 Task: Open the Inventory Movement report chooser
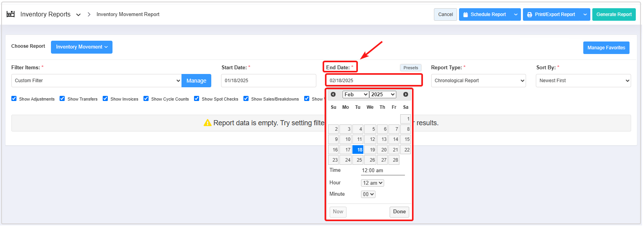[x=82, y=47]
